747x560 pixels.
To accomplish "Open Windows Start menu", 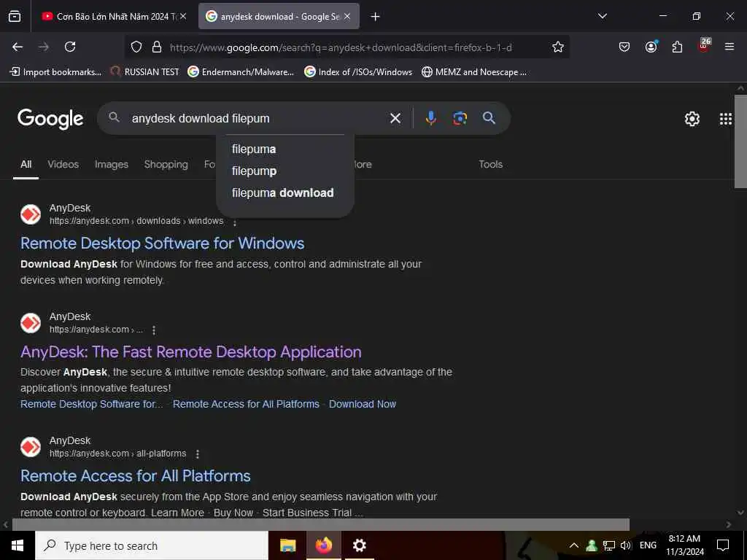I will tap(18, 545).
